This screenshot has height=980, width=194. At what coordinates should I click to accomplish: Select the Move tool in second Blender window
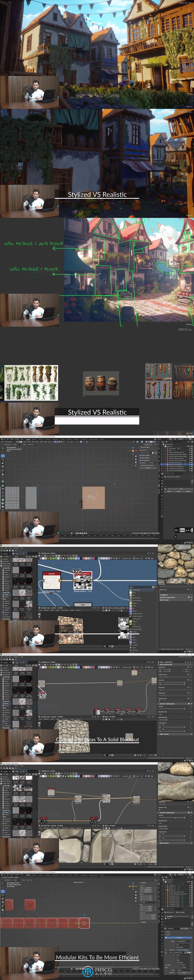click(x=3, y=891)
